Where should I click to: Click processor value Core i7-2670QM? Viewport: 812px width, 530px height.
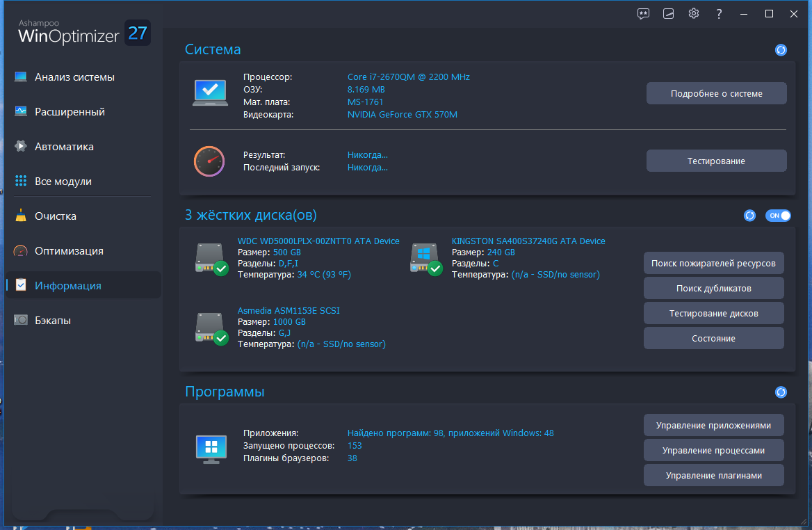pyautogui.click(x=409, y=77)
